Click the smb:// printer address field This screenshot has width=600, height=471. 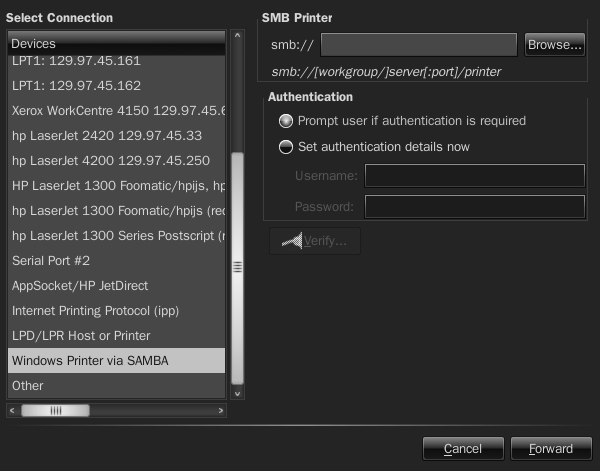[x=419, y=45]
